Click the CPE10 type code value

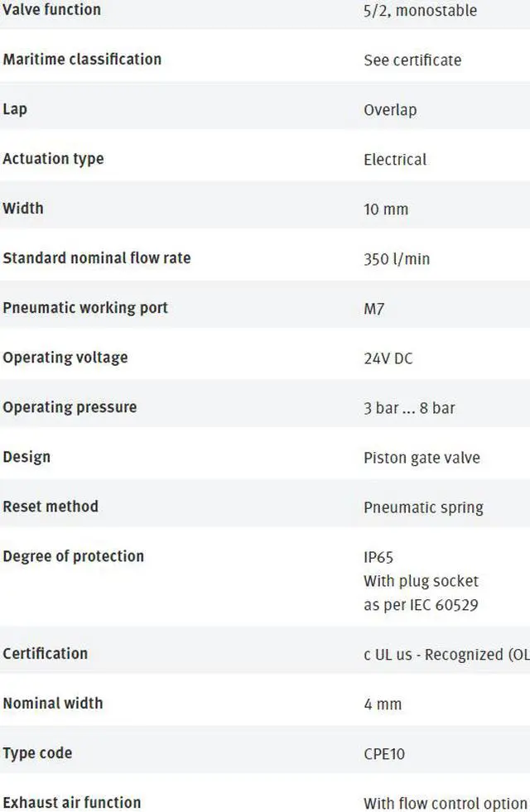coord(384,754)
